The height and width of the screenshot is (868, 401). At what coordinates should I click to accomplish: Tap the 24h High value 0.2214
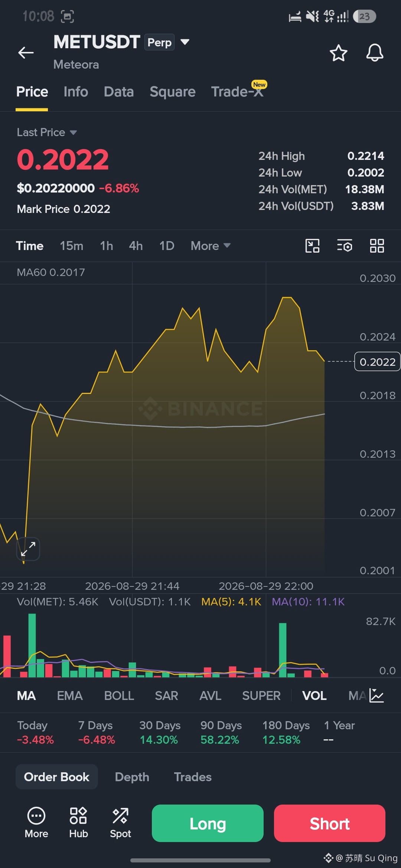[x=365, y=156]
